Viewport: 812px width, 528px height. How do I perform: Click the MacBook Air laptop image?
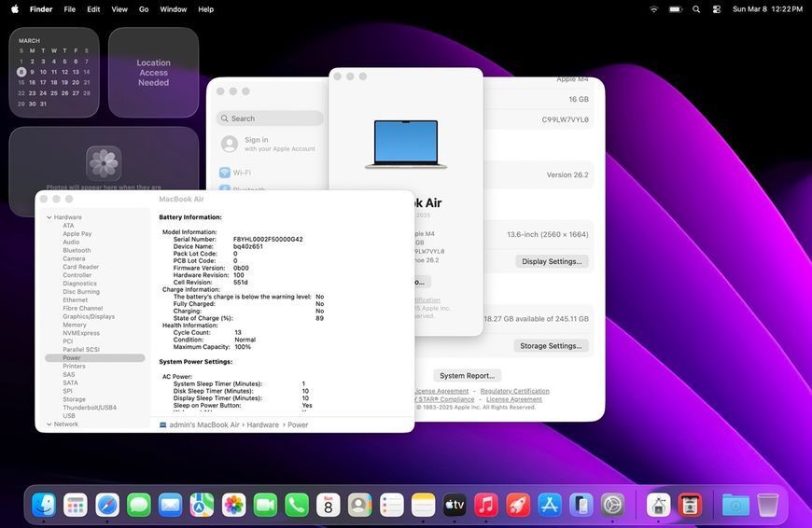tap(406, 145)
